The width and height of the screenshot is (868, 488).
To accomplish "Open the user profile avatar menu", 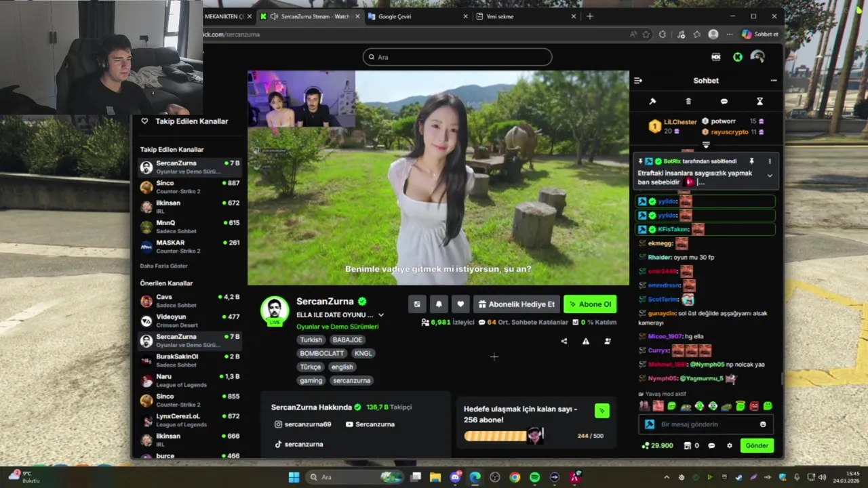I will [758, 57].
